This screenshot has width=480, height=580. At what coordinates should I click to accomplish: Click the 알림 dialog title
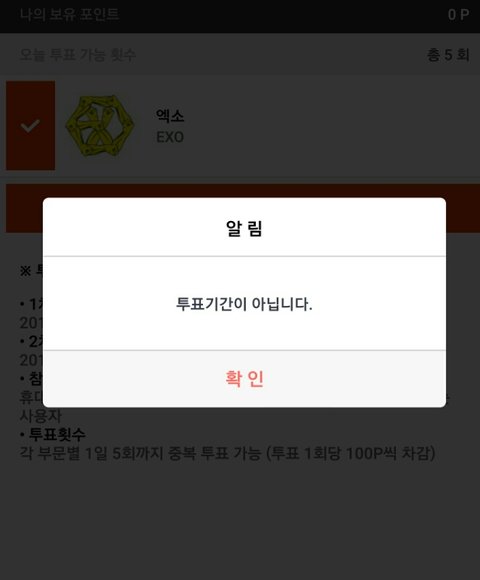click(244, 228)
